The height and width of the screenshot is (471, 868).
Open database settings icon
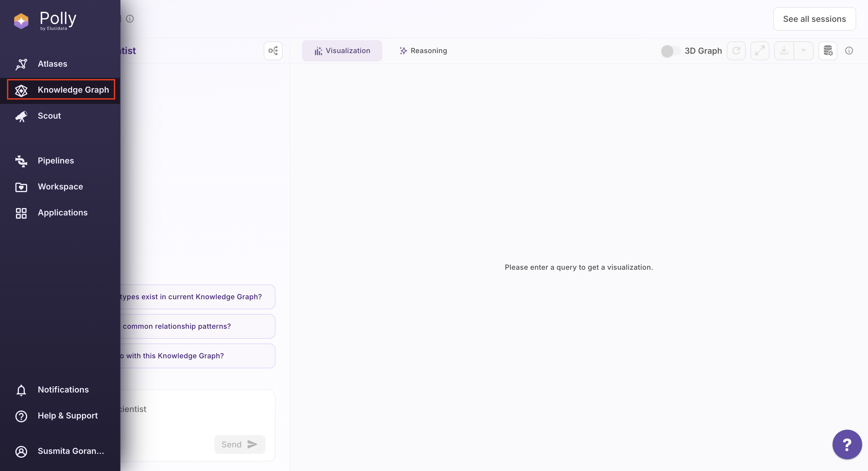(828, 51)
